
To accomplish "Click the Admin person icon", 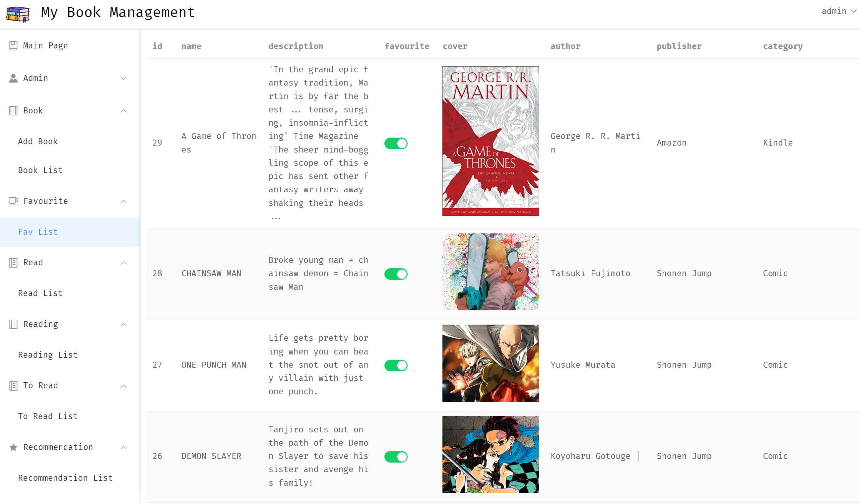I will pos(13,78).
